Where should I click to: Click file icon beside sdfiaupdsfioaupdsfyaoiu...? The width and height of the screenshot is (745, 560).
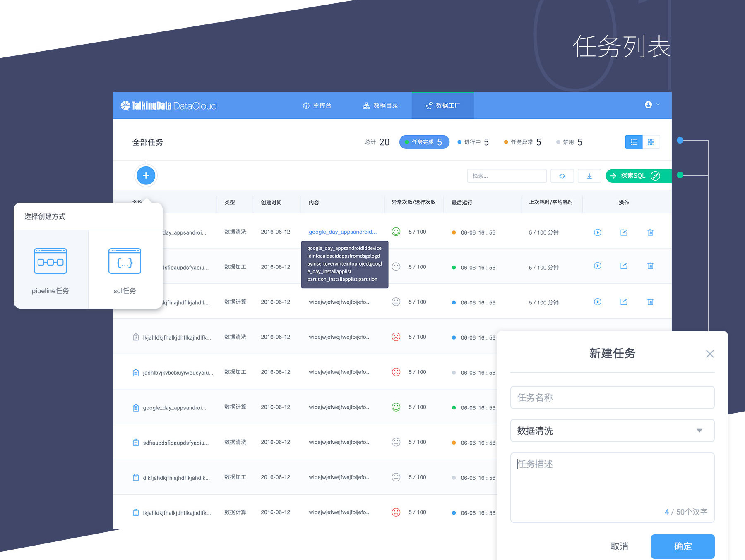click(136, 442)
